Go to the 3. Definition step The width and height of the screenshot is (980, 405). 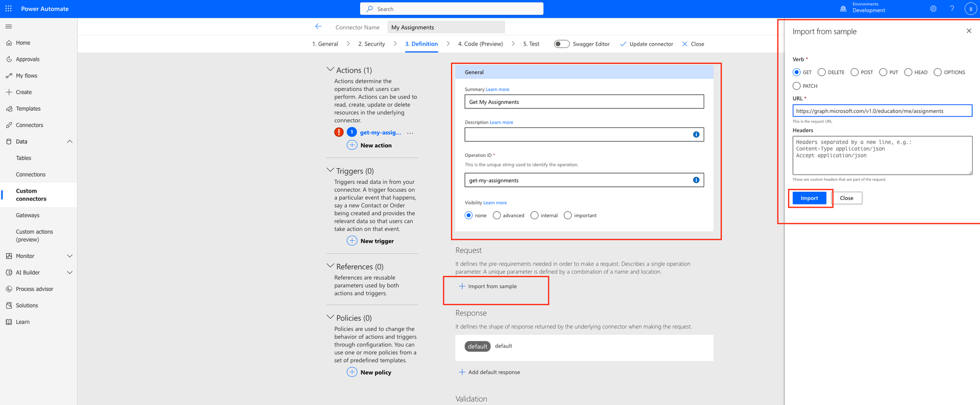click(421, 44)
